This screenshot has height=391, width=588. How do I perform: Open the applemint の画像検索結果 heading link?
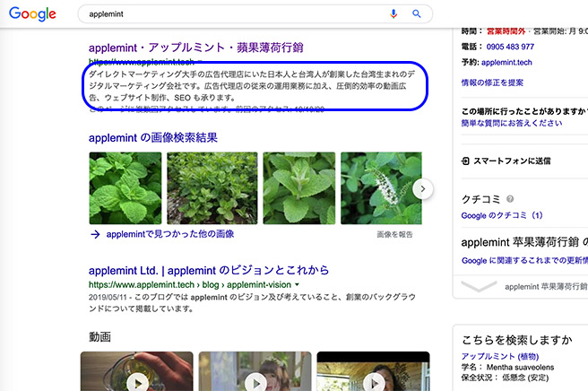153,138
